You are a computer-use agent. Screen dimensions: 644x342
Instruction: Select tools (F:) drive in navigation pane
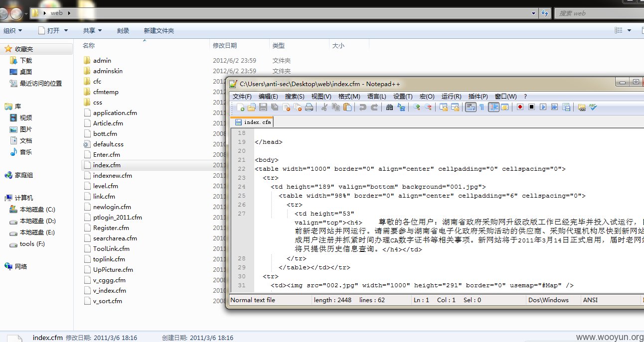pos(32,243)
